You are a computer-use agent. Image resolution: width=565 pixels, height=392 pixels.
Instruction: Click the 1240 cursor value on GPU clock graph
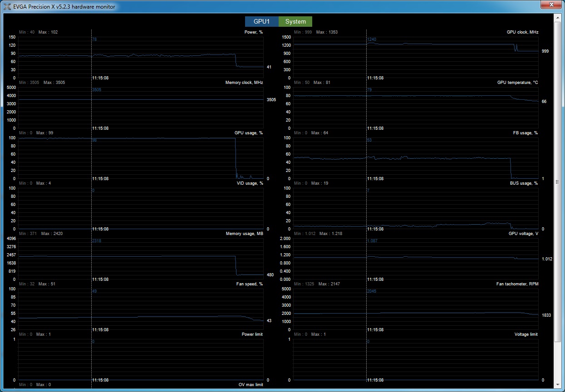tap(372, 39)
